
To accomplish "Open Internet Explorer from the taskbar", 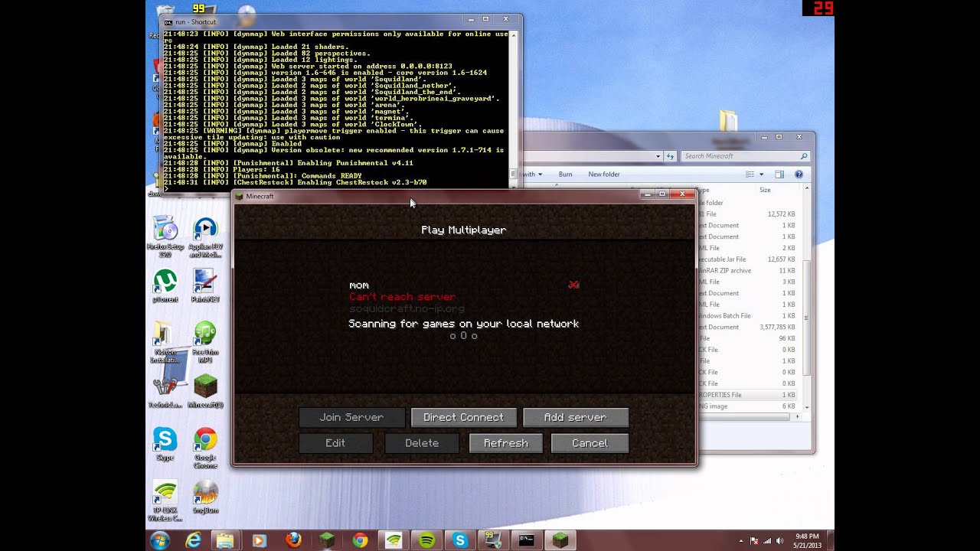I will [193, 540].
